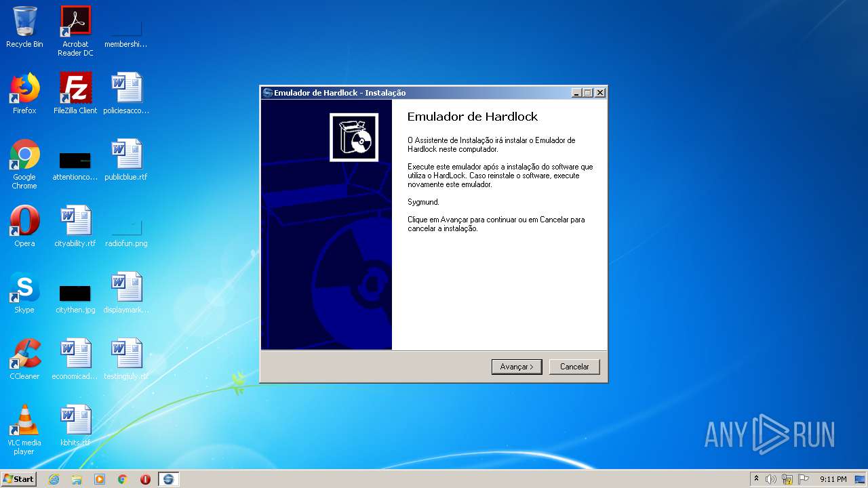The image size is (868, 488).
Task: Select the Opera desktop shortcut
Action: 24,226
